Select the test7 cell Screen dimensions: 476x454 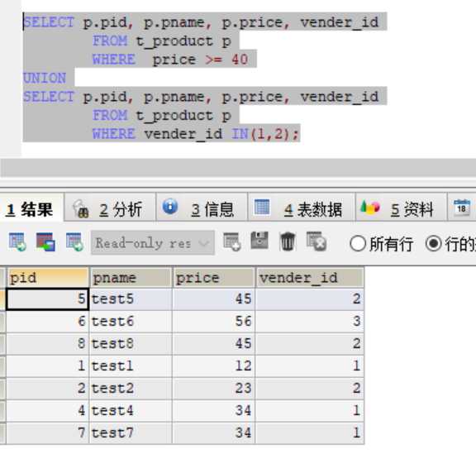131,433
